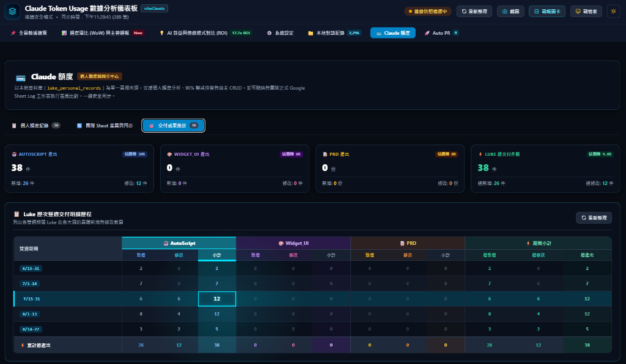Viewport: 626px width, 364px height.
Task: Click the refresh icon in the Luke history panel
Action: 584,217
